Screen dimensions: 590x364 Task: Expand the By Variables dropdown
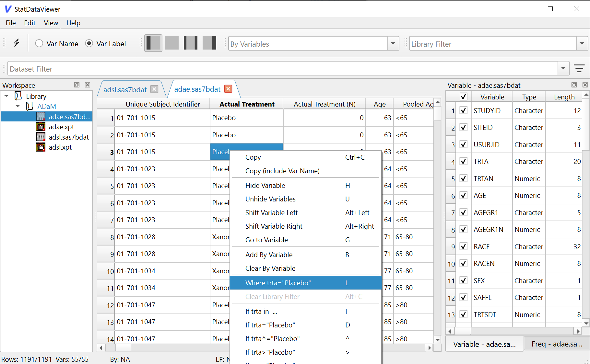[393, 44]
